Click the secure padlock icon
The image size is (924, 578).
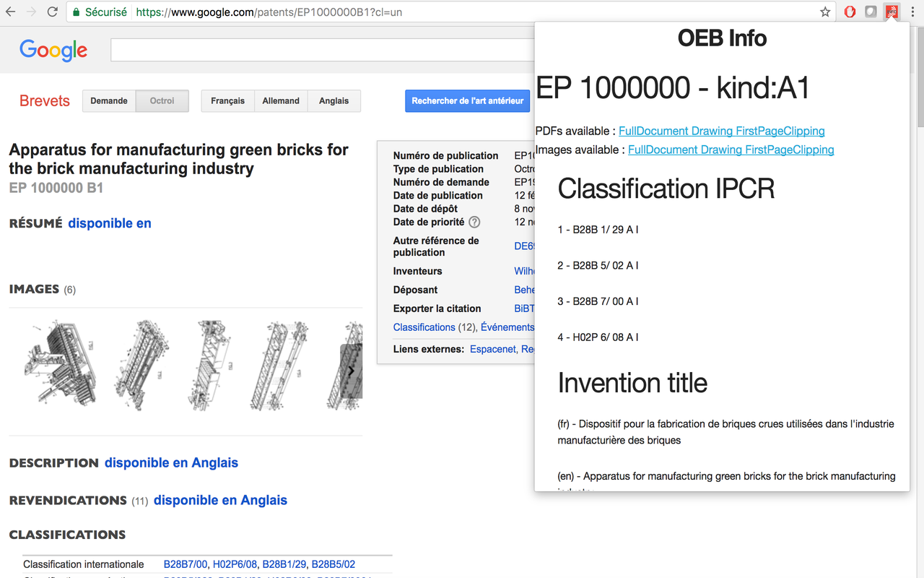[x=77, y=12]
